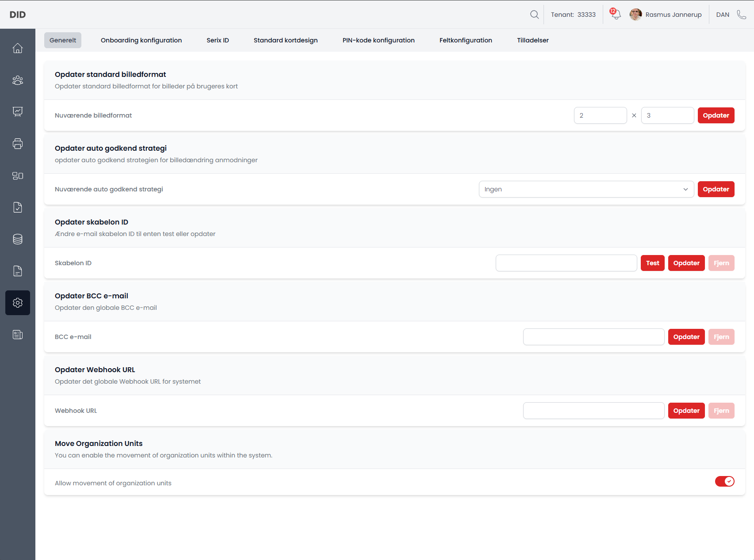The height and width of the screenshot is (560, 754).
Task: Click Opdater beside the Webhook URL field
Action: click(x=686, y=411)
